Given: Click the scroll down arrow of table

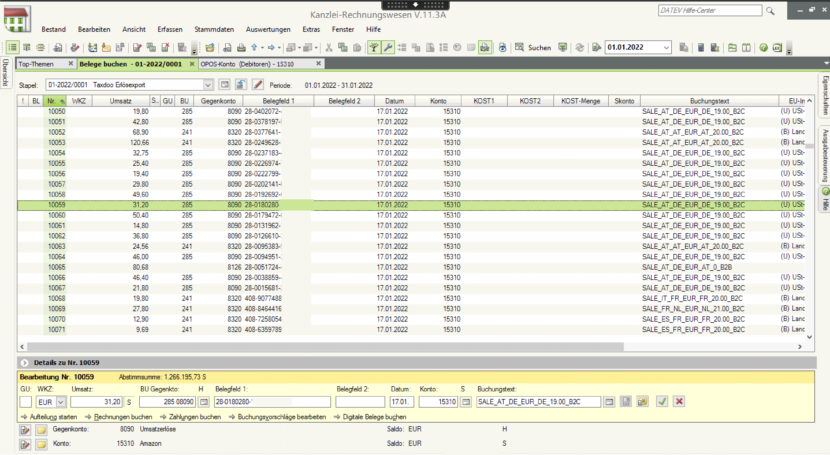Looking at the screenshot, I should (809, 337).
